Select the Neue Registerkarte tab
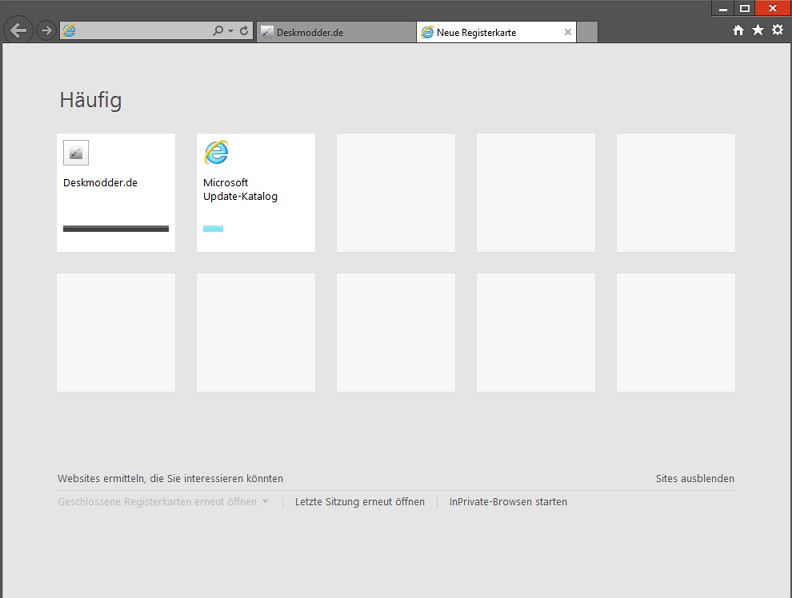 tap(496, 32)
